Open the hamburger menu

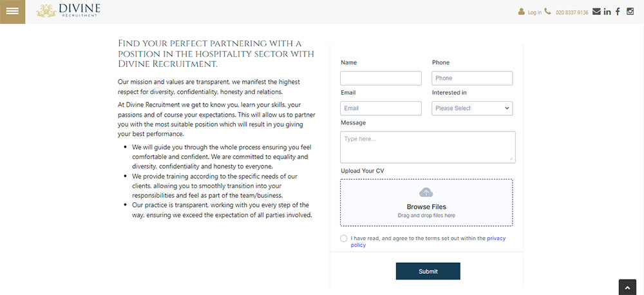click(12, 12)
